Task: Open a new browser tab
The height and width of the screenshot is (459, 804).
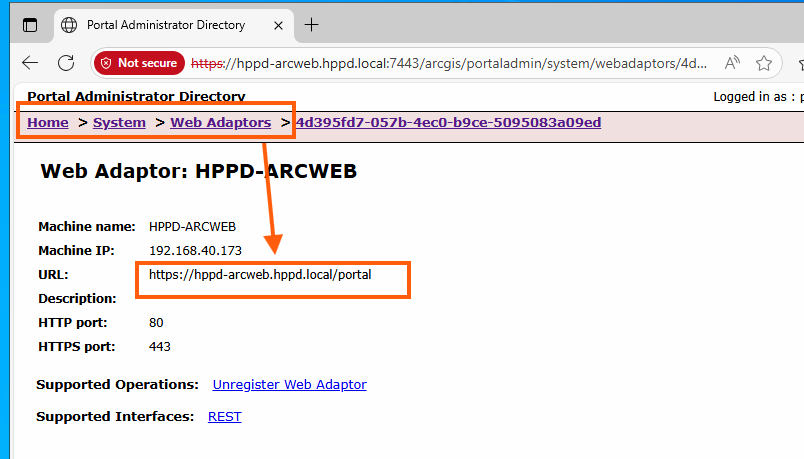Action: (x=312, y=25)
